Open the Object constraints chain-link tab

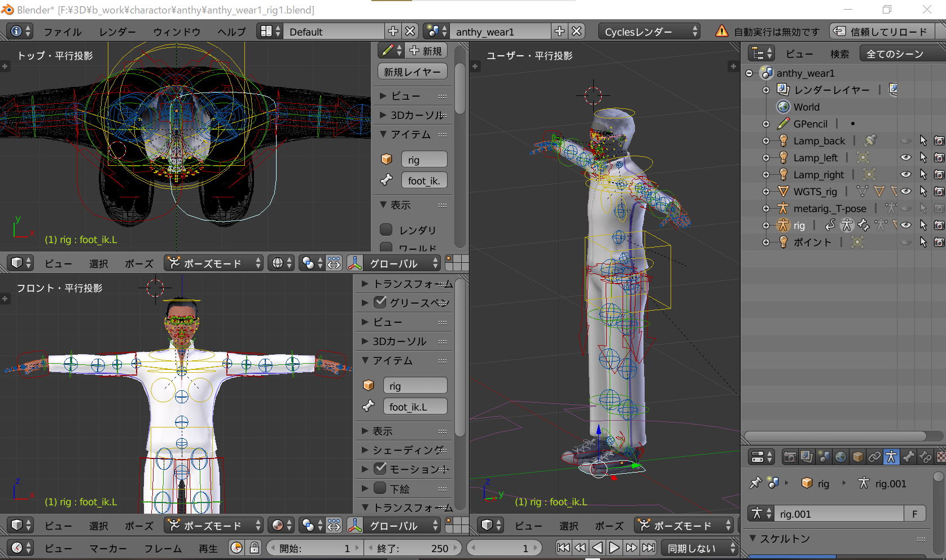(874, 457)
